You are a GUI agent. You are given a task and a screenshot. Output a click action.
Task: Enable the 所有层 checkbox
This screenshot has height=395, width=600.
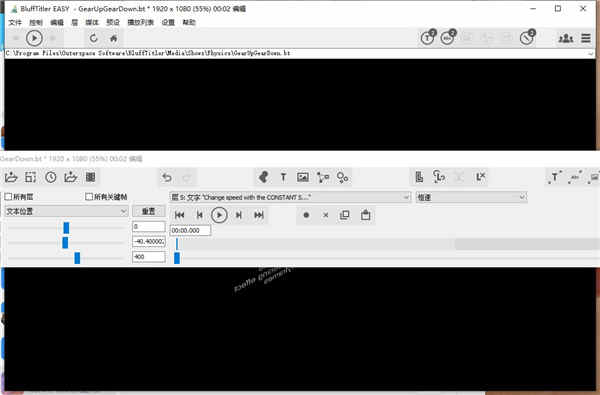(x=8, y=197)
